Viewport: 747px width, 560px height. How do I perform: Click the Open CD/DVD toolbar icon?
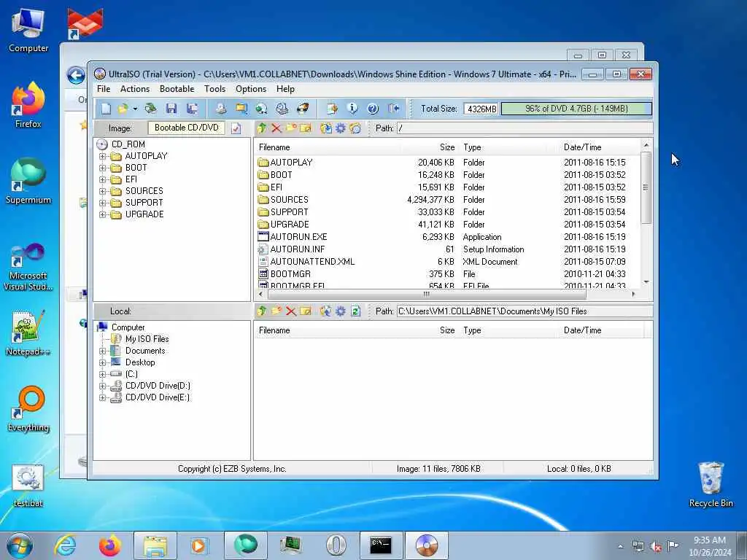[x=150, y=109]
